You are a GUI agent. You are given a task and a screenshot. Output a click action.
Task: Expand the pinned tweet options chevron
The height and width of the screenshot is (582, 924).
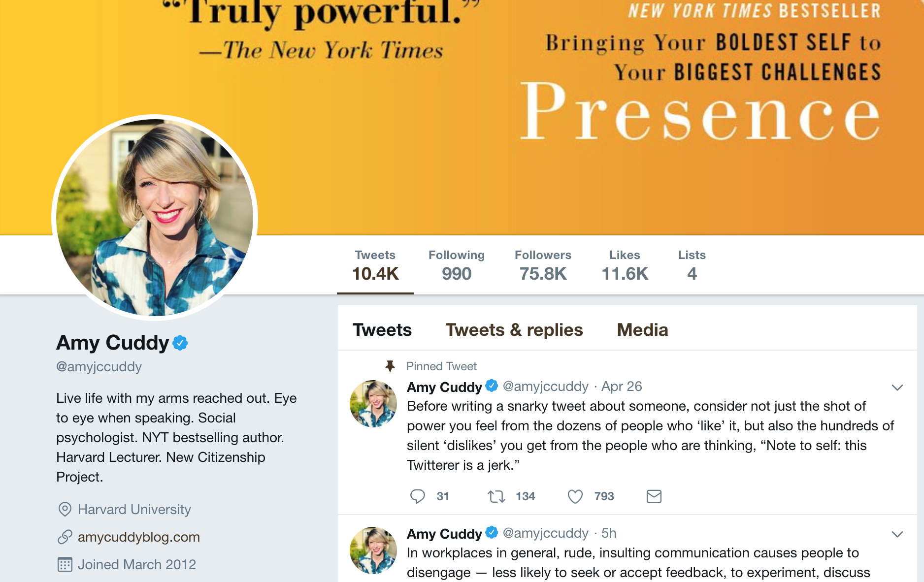pos(897,388)
